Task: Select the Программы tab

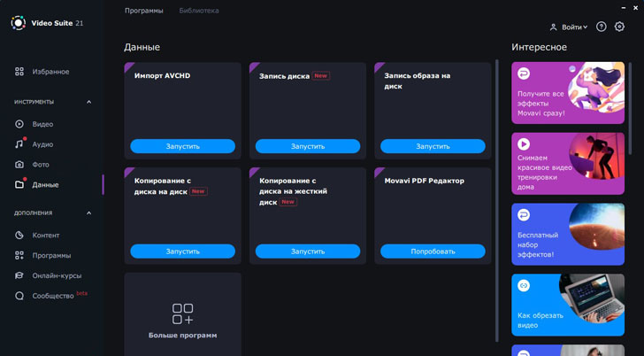Action: [143, 11]
